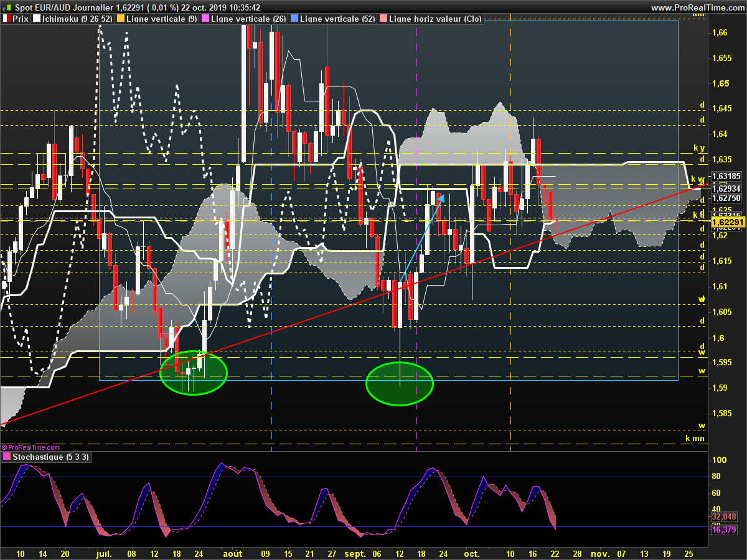Click the oct. date axis label
The width and height of the screenshot is (747, 560).
471,553
